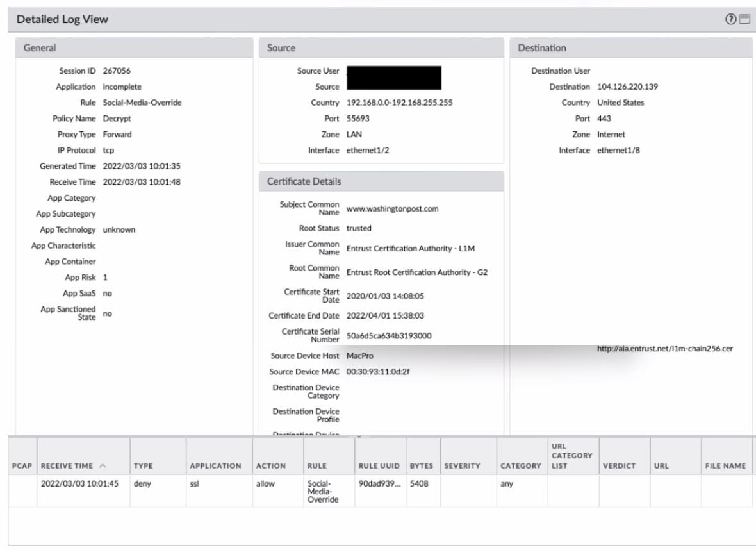Image resolution: width=756 pixels, height=550 pixels.
Task: Select the Bytes column header
Action: point(422,465)
